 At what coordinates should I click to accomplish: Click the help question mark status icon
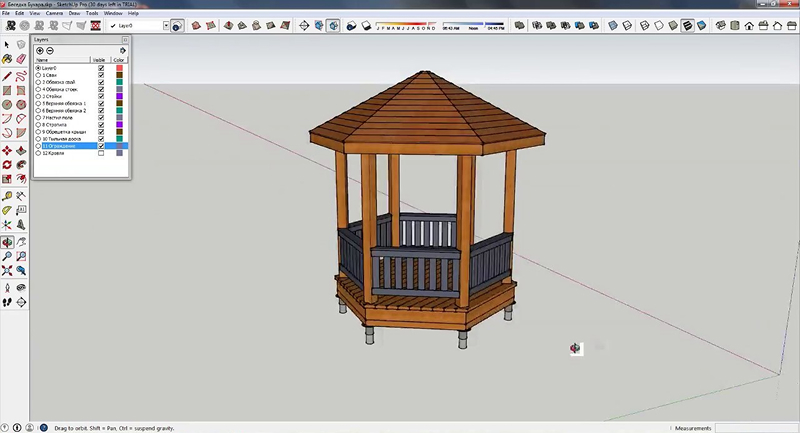pos(43,428)
